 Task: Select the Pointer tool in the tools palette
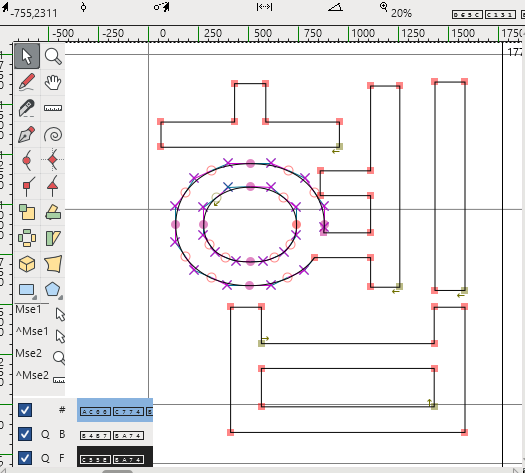pos(27,56)
